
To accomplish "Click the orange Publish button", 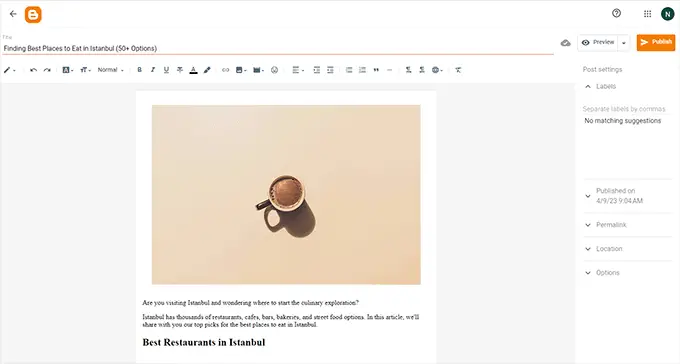I will click(656, 43).
